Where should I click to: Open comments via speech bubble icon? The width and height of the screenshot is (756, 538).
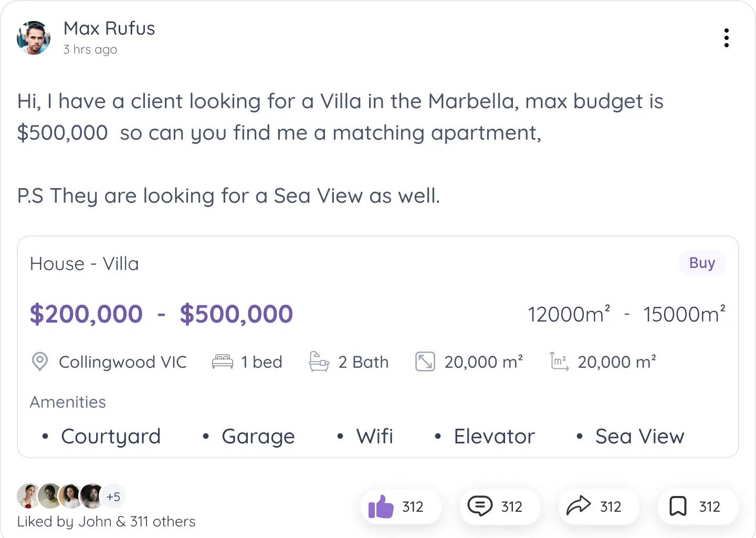(x=480, y=506)
